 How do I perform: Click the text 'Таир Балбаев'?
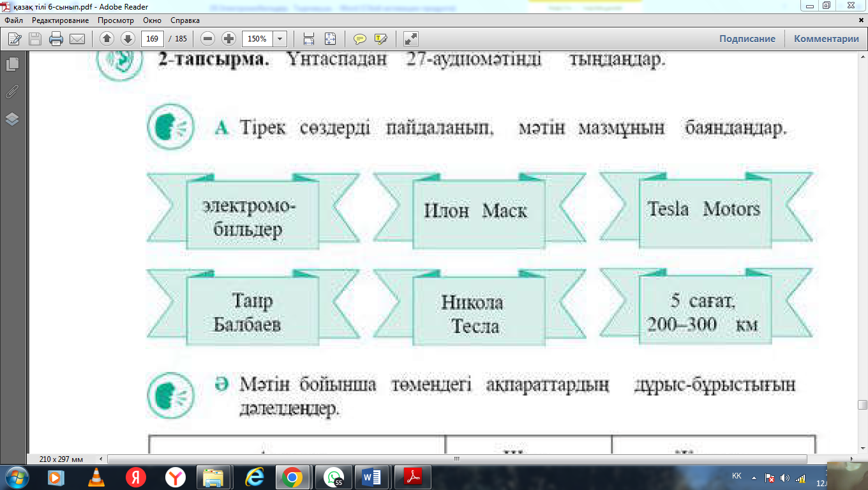pos(248,313)
